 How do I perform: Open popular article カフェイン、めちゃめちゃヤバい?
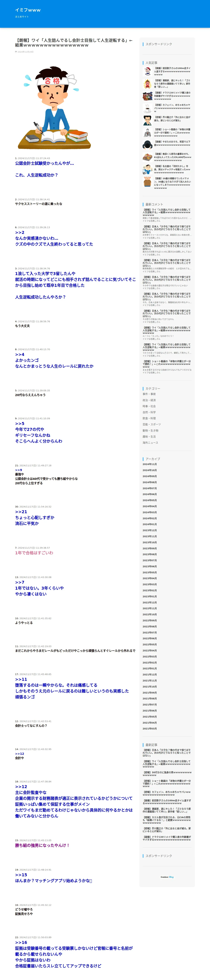[x=172, y=108]
